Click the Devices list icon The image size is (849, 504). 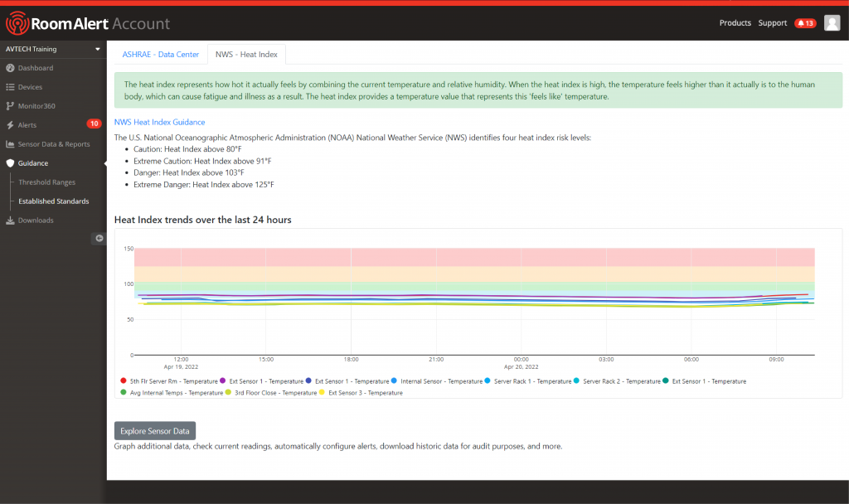click(x=10, y=87)
